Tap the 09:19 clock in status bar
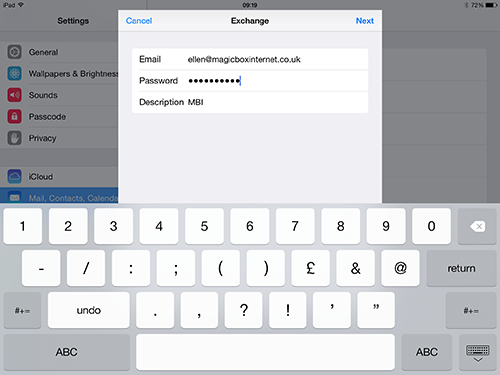The image size is (500, 375). pos(250,5)
